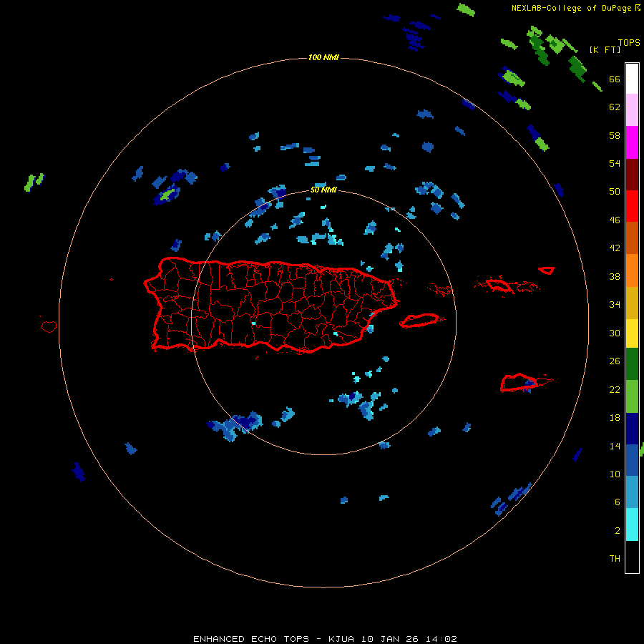Click the 54 legend value
This screenshot has height=644, width=644.
tap(615, 163)
